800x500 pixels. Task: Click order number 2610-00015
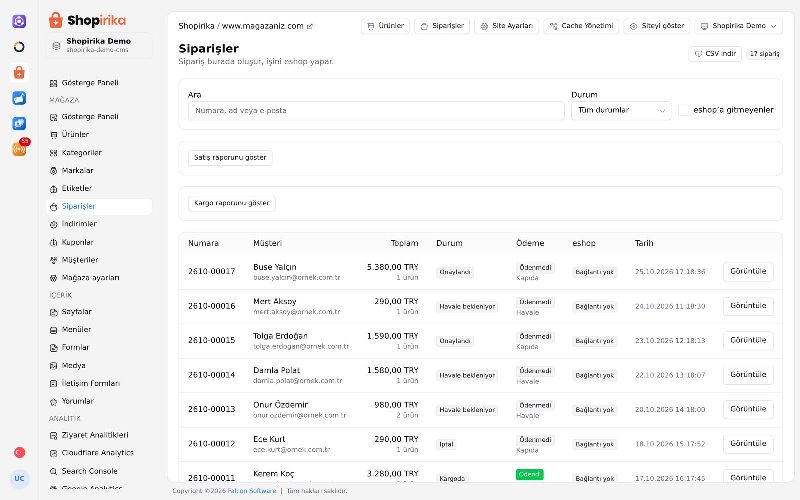[x=211, y=340]
